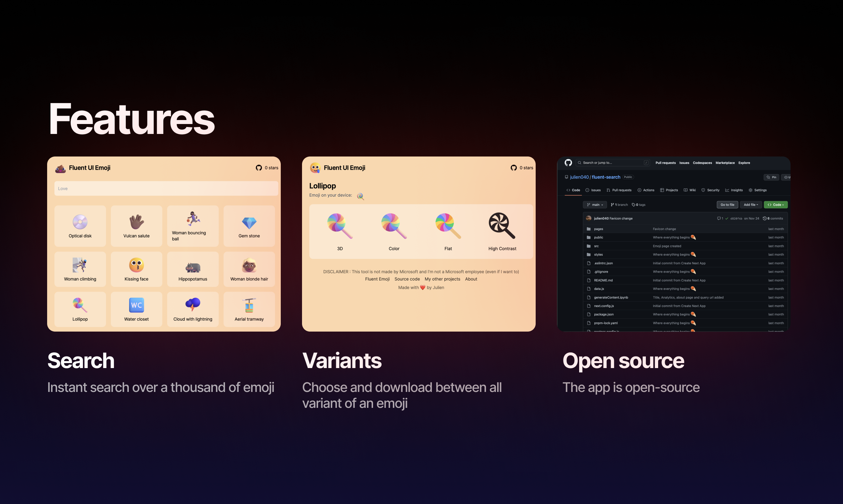Open the README.md file

603,280
